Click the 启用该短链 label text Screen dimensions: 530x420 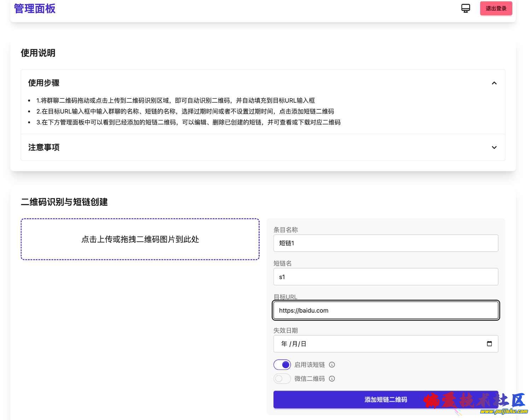310,365
